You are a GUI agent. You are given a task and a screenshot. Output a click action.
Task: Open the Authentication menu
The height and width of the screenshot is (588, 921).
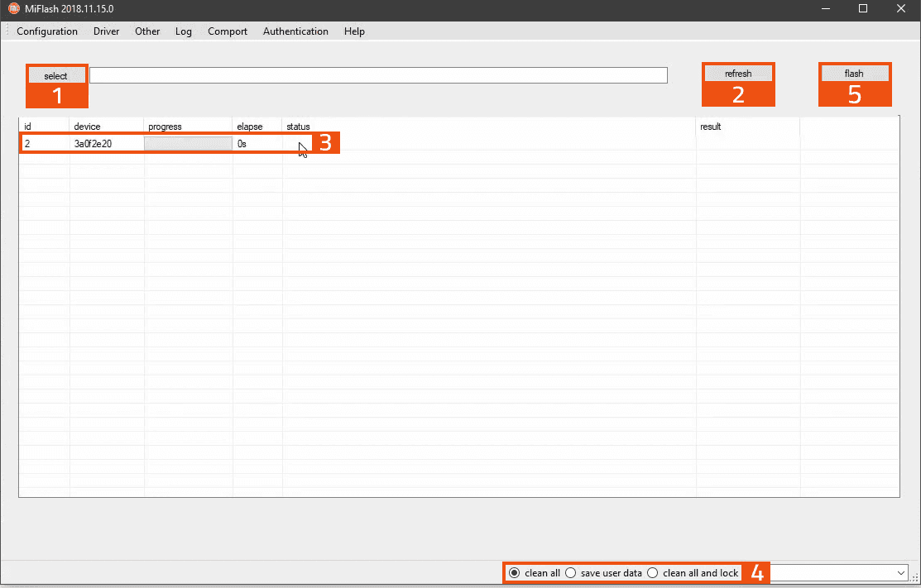click(295, 31)
